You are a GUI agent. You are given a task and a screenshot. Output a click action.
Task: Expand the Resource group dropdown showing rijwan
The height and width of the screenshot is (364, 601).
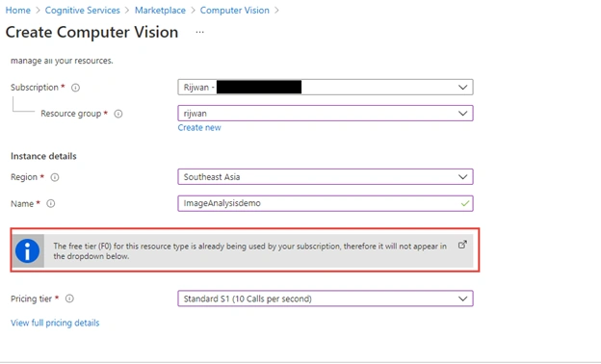(x=326, y=114)
